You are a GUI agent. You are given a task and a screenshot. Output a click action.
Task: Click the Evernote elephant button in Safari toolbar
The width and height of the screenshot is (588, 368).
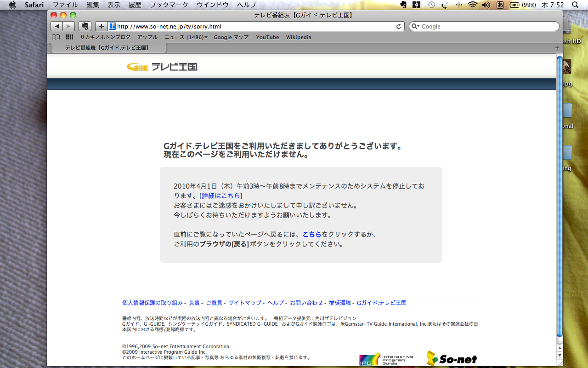85,26
